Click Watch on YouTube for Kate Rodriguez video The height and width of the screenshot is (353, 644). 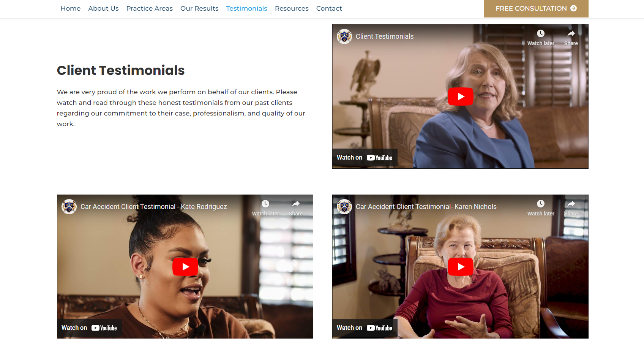click(x=90, y=328)
